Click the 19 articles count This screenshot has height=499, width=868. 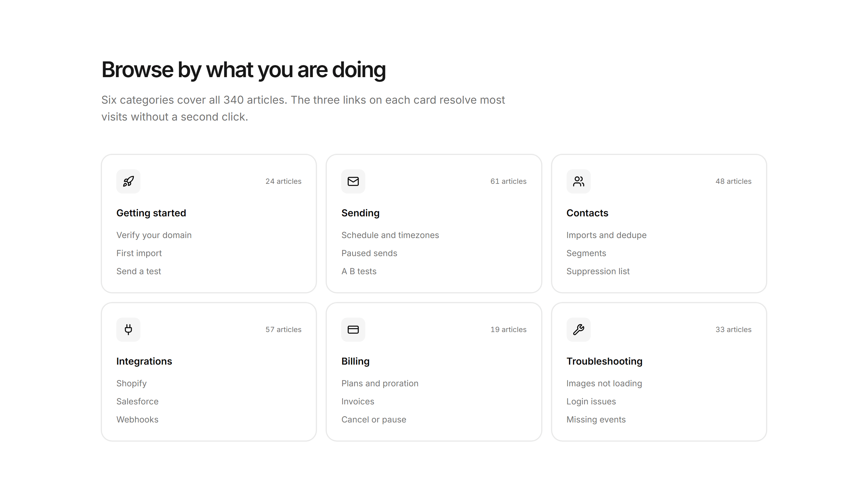tap(508, 329)
